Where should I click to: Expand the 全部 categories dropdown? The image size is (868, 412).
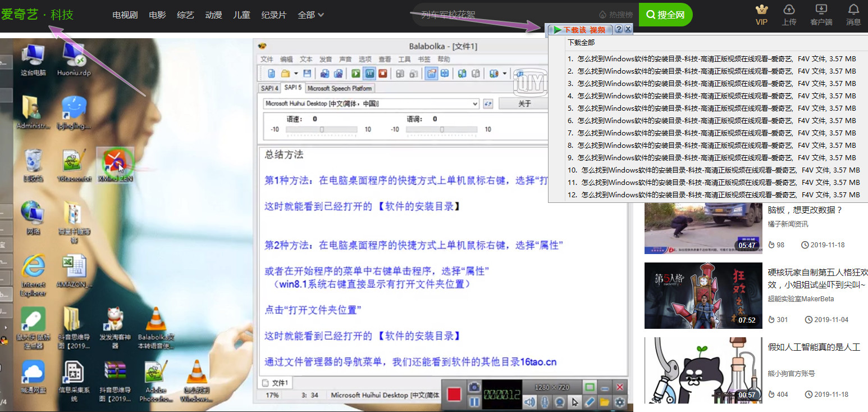pyautogui.click(x=311, y=15)
